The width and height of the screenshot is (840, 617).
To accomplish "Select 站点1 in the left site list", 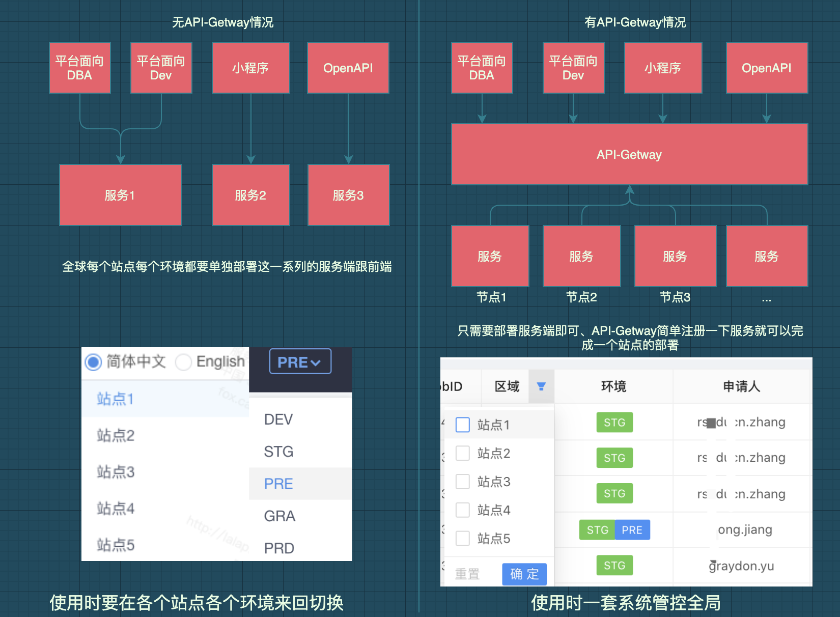I will pyautogui.click(x=165, y=399).
